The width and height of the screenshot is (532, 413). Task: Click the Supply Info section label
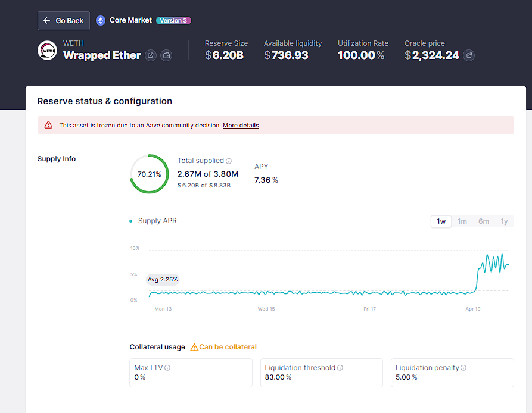[57, 159]
